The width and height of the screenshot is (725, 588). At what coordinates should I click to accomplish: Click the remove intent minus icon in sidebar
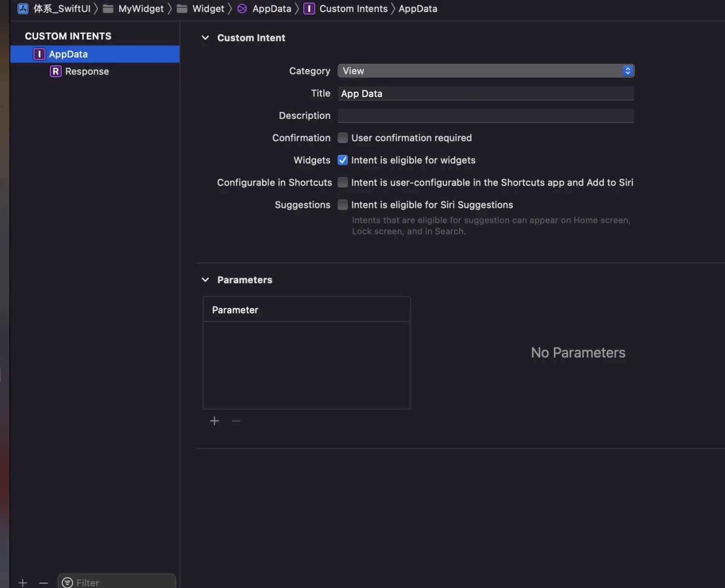coord(43,583)
